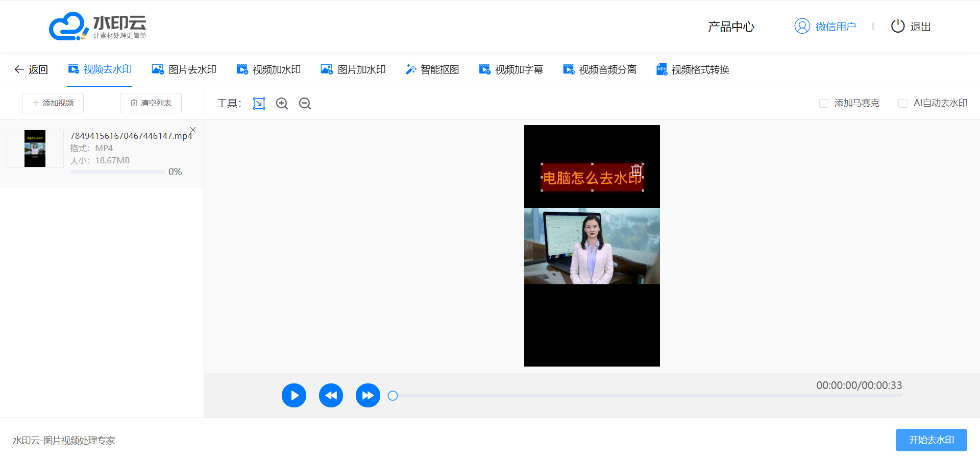This screenshot has height=461, width=980.
Task: Zoom out with the magnifier minus tool
Action: click(305, 104)
